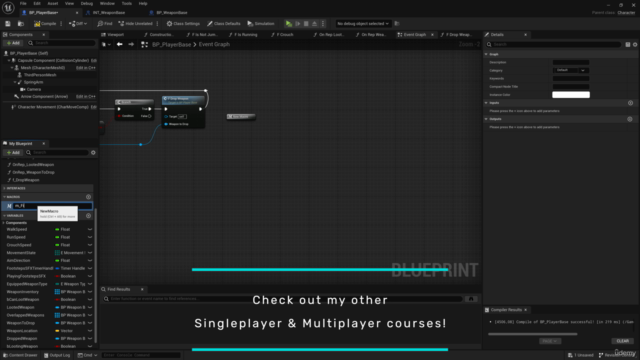Toggle Hide Unrelated nodes
Screen dimensions: 640x360
[x=136, y=24]
